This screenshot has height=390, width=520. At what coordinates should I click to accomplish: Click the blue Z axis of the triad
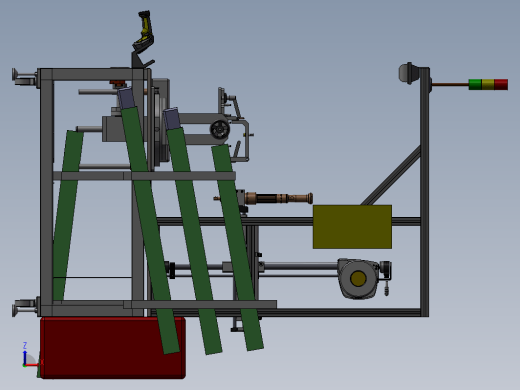click(25, 357)
